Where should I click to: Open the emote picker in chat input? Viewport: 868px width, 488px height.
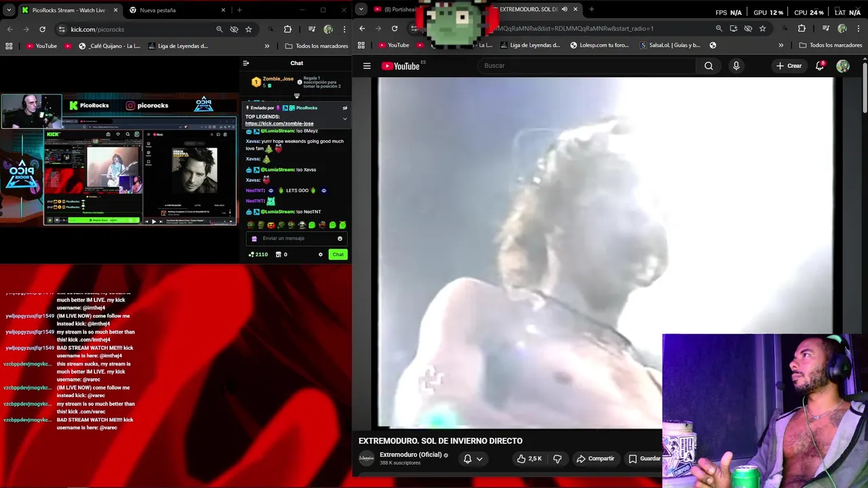[x=340, y=239]
